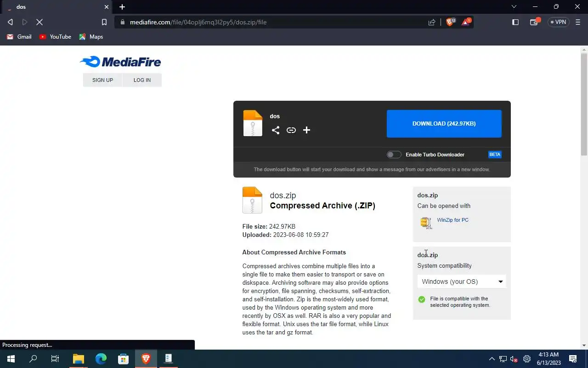The image size is (588, 368).
Task: Click the share page icon in address bar
Action: (432, 22)
